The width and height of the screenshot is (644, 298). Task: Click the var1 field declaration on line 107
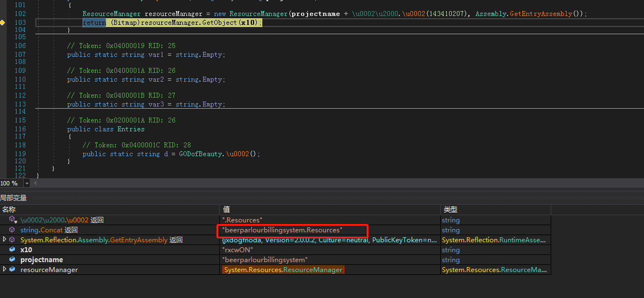point(156,55)
